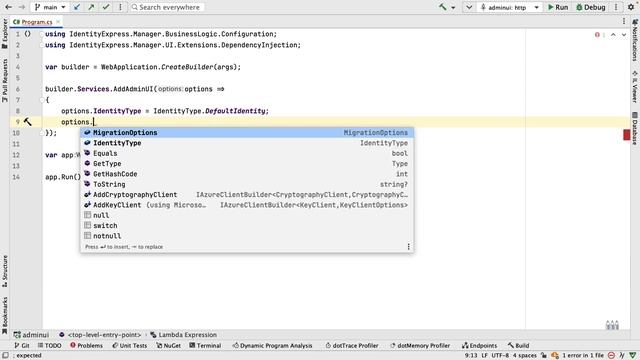Go forward with the right arrow
640x360 pixels.
(x=22, y=7)
